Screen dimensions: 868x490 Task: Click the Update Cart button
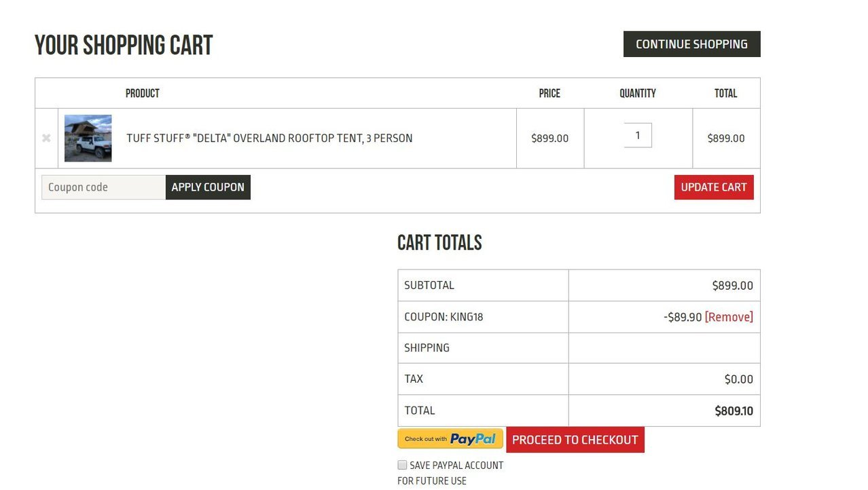[x=714, y=187]
